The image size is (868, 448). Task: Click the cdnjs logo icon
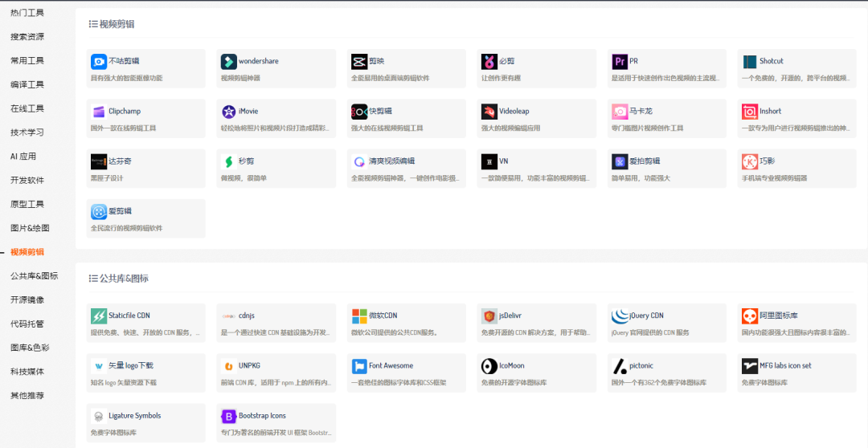click(229, 316)
